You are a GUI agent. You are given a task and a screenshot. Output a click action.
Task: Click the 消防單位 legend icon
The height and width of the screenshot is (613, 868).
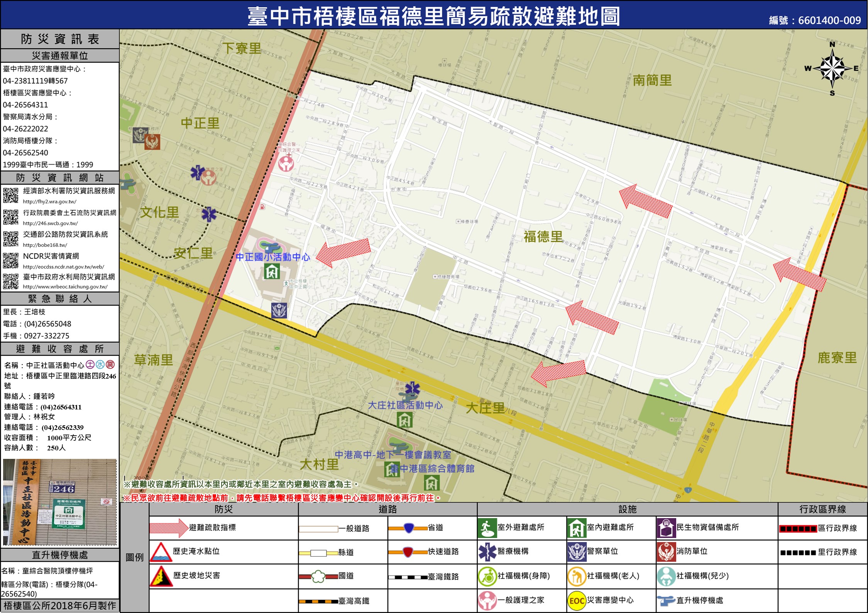666,552
